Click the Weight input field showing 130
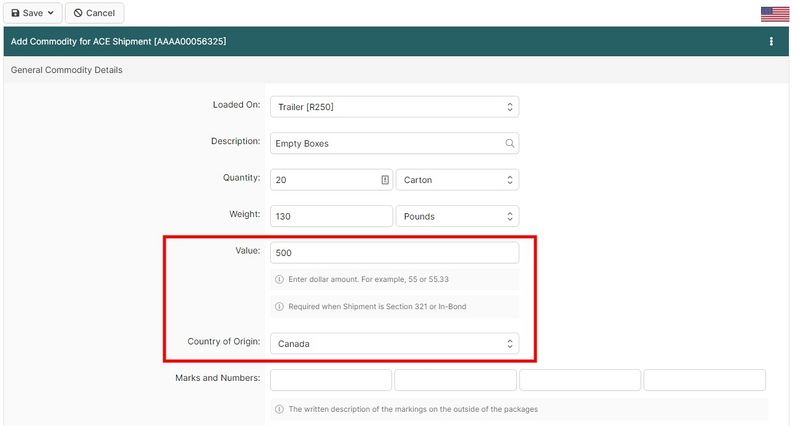Viewport: 800px width, 426px height. tap(330, 216)
